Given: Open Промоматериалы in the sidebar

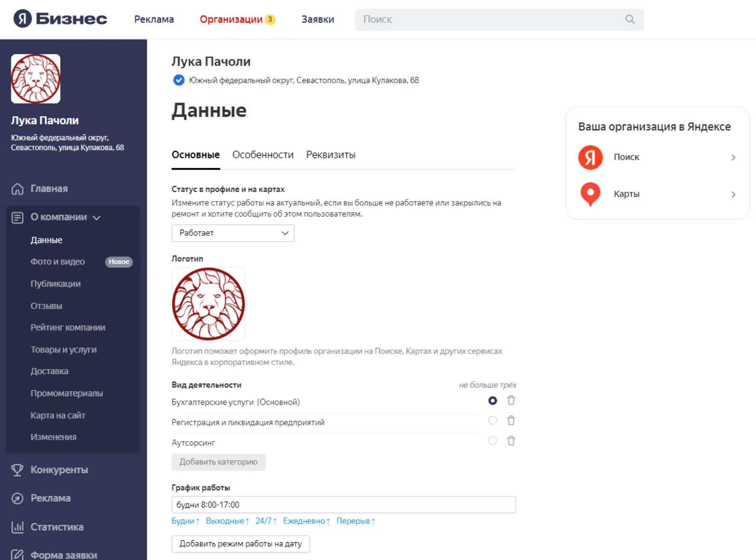Looking at the screenshot, I should tap(67, 393).
